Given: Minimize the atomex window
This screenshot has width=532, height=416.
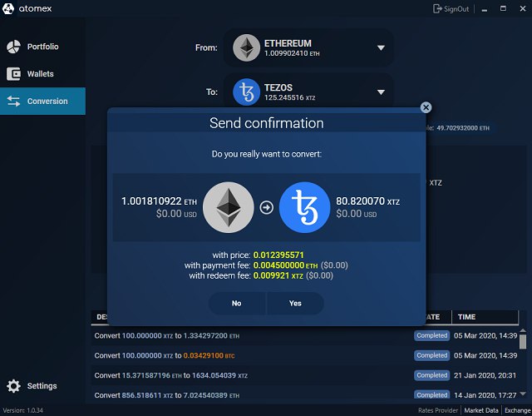Looking at the screenshot, I should [485, 9].
